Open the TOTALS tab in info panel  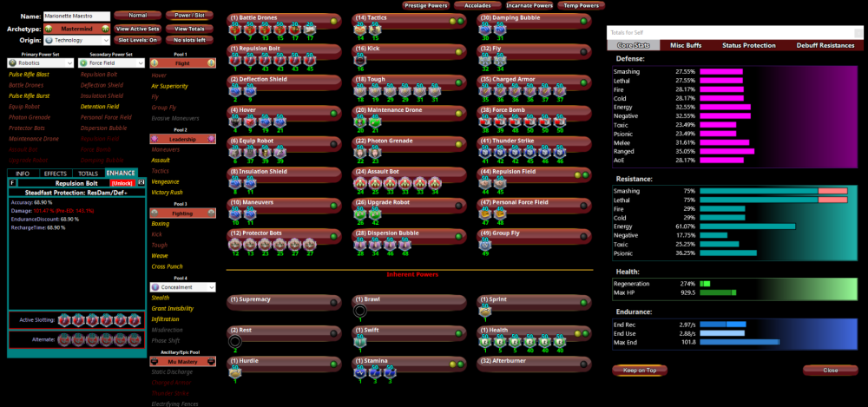pyautogui.click(x=87, y=173)
